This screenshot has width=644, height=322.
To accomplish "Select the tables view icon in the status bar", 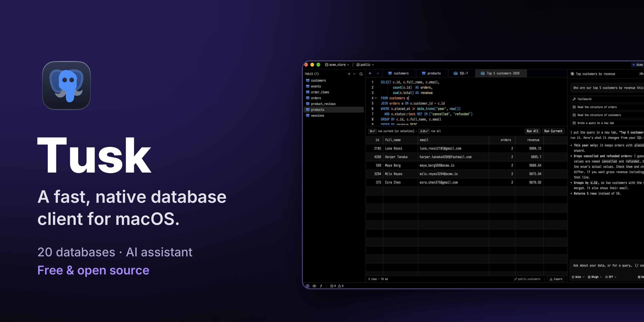I will point(307,286).
